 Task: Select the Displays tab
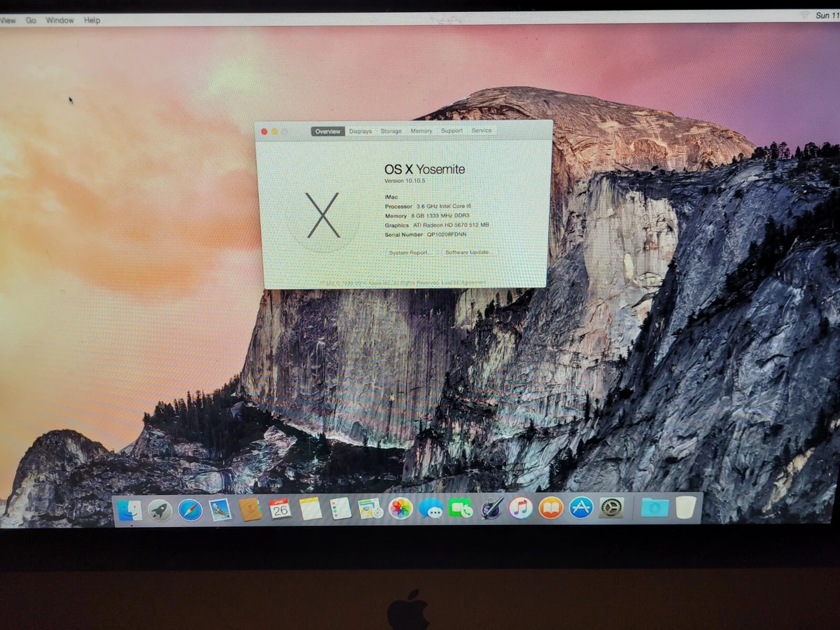[x=360, y=131]
